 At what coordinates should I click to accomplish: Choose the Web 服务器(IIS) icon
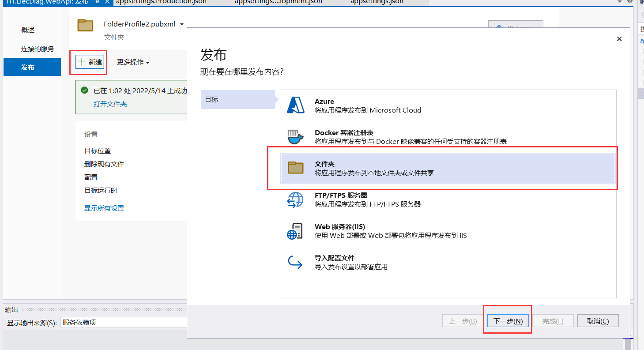pyautogui.click(x=296, y=231)
